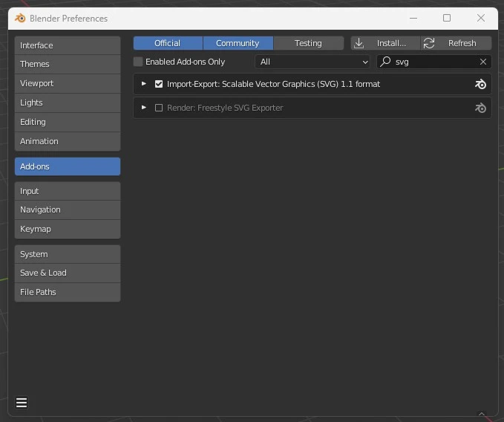Switch to Viewport preferences

tap(68, 83)
